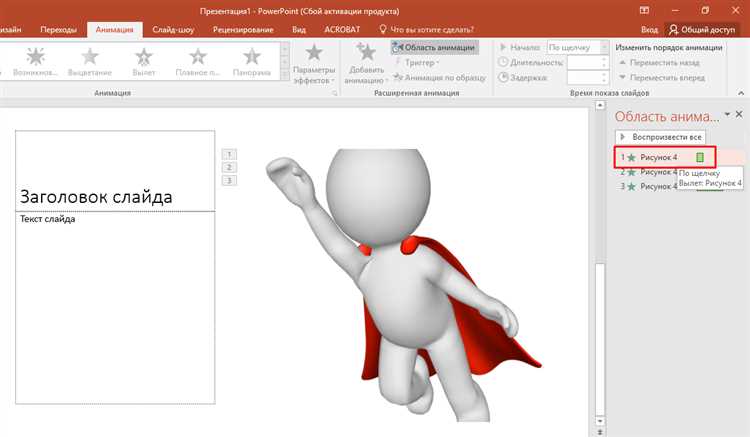Switch to the Слайд-шоу ribbon tab
The height and width of the screenshot is (437, 750).
[x=158, y=31]
